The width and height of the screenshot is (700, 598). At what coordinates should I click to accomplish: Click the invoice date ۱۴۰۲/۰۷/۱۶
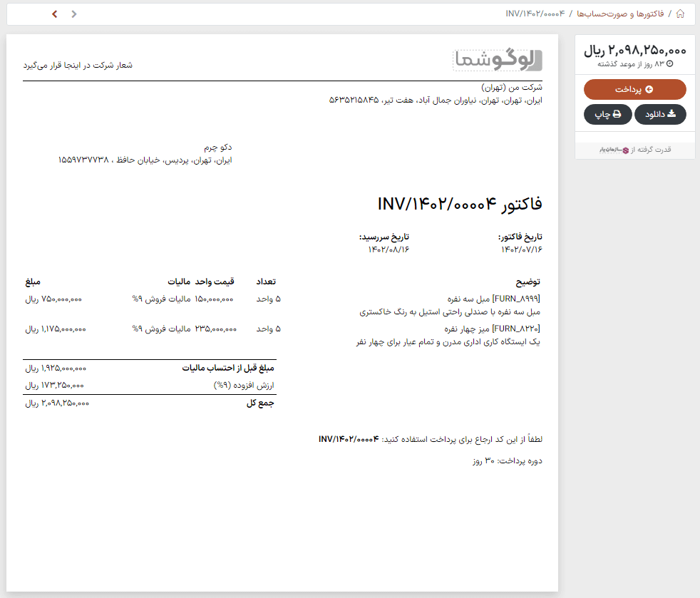click(x=521, y=249)
